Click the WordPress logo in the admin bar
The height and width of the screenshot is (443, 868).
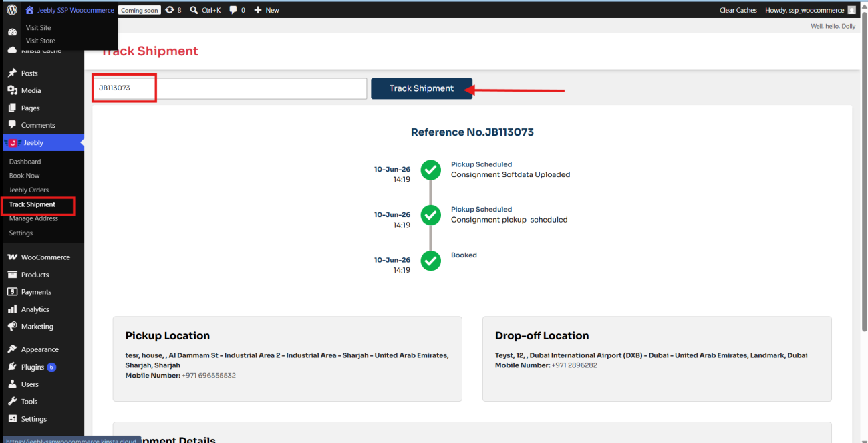pyautogui.click(x=12, y=10)
